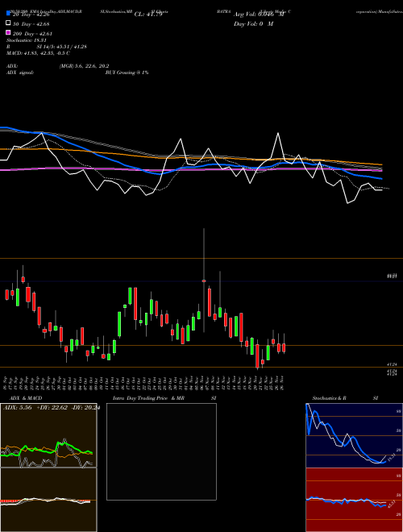The width and height of the screenshot is (403, 532).
Task: Click the magenta 200 Day legend swatch
Action: [x=8, y=32]
